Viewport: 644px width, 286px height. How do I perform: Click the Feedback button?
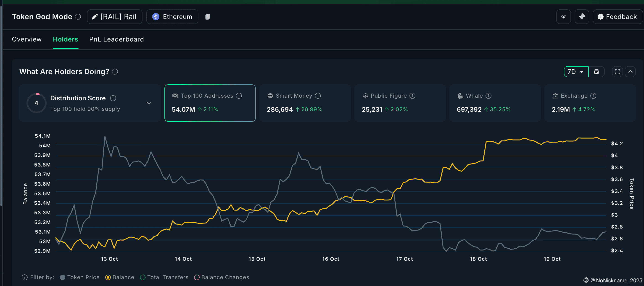point(617,17)
